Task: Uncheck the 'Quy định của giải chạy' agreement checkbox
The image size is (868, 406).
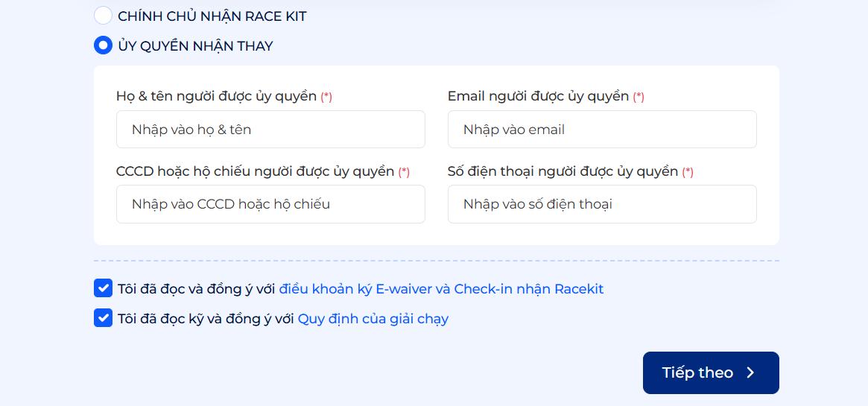Action: coord(103,318)
